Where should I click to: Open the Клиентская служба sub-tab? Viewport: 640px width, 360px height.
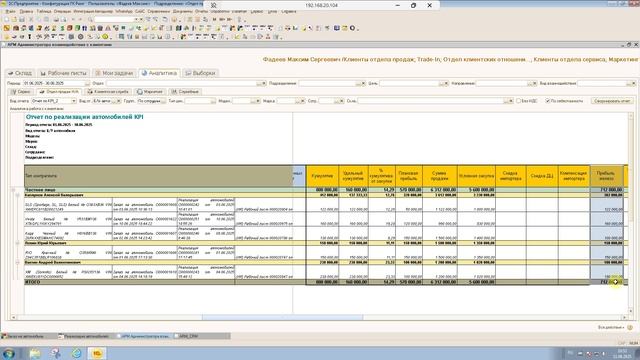[108, 92]
